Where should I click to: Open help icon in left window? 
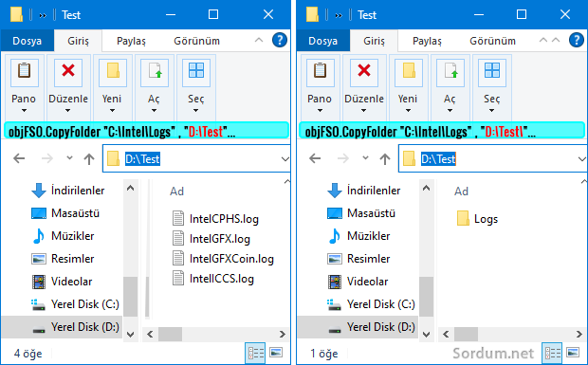280,40
